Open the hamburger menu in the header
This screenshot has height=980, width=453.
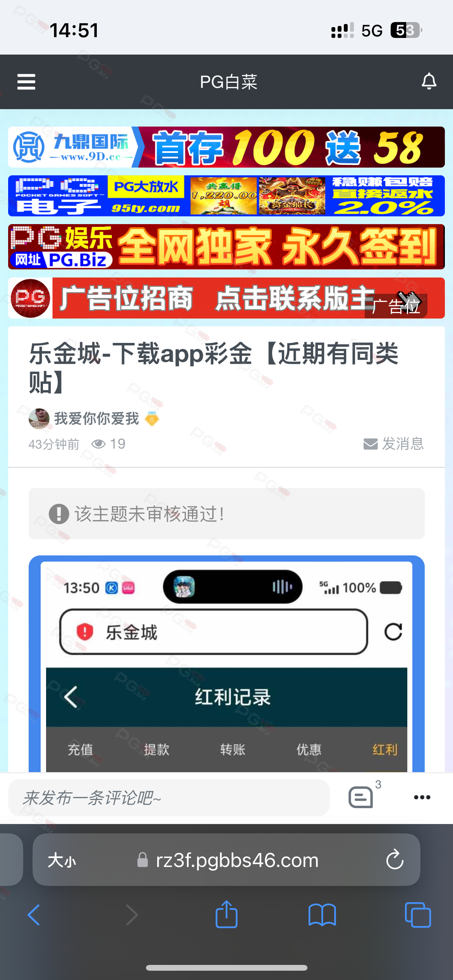[x=26, y=82]
